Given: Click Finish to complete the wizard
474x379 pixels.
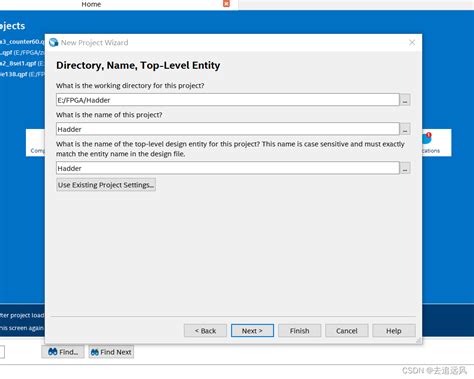Looking at the screenshot, I should [300, 331].
